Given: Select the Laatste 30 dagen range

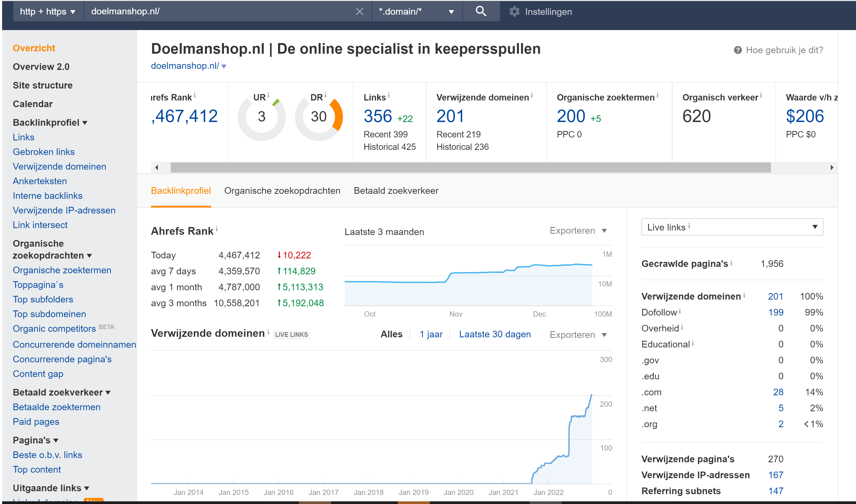Looking at the screenshot, I should click(494, 334).
